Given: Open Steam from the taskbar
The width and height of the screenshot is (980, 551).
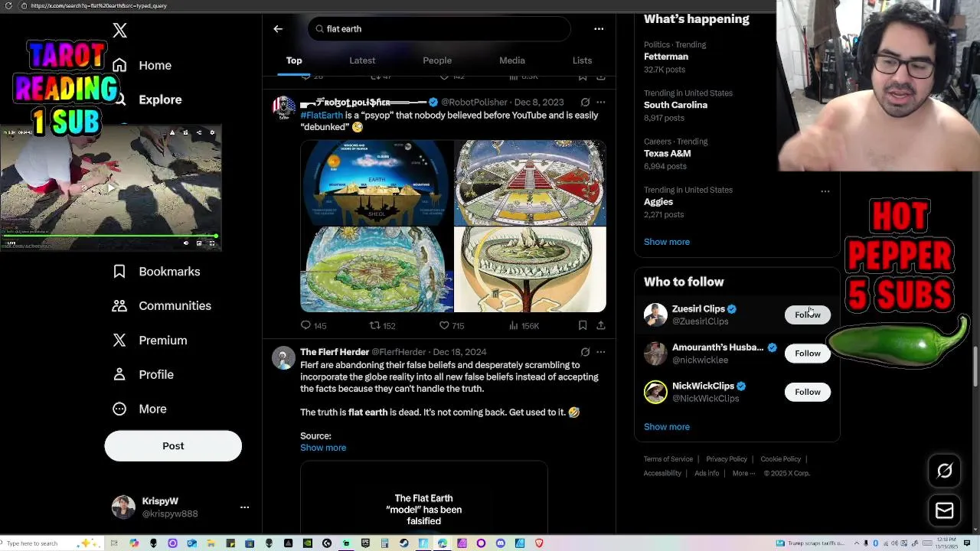Looking at the screenshot, I should tap(403, 543).
